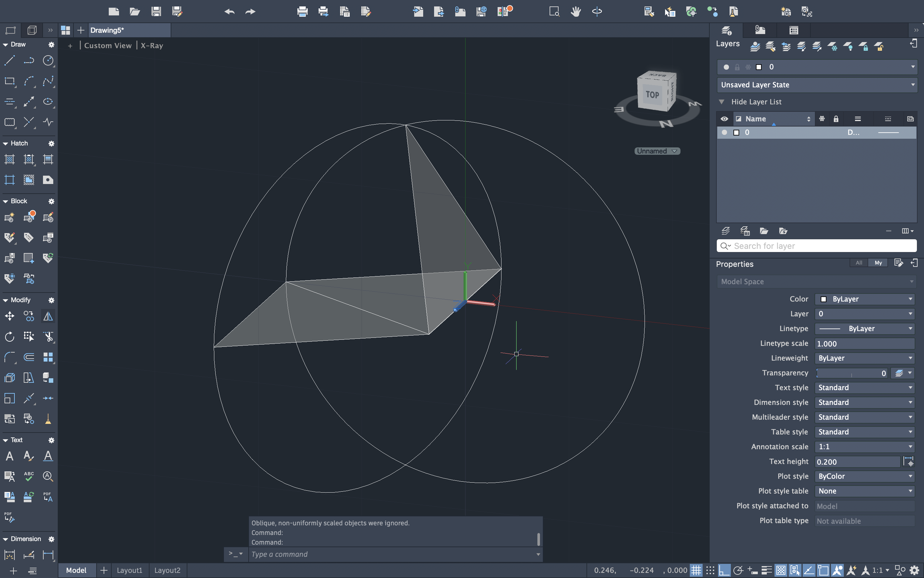Screen dimensions: 924x578
Task: Select the Offset modify tool
Action: click(29, 357)
